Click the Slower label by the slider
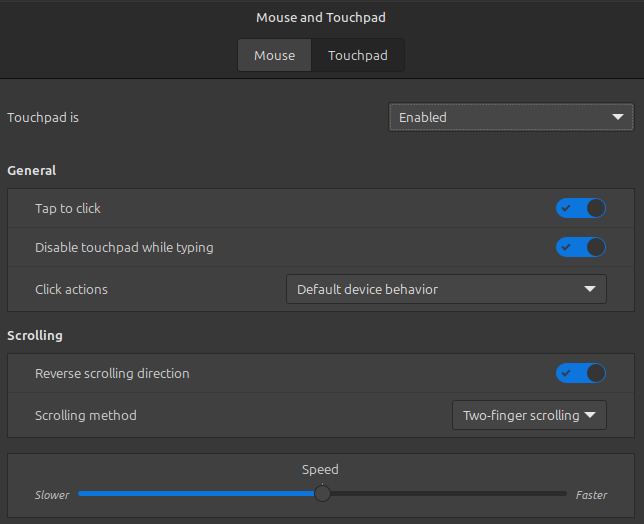 pos(52,495)
